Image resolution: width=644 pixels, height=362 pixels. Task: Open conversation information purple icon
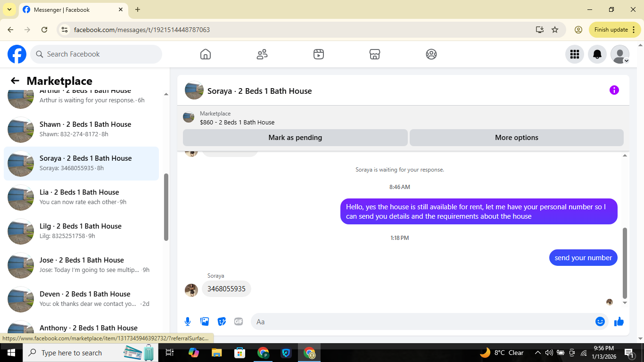(614, 90)
